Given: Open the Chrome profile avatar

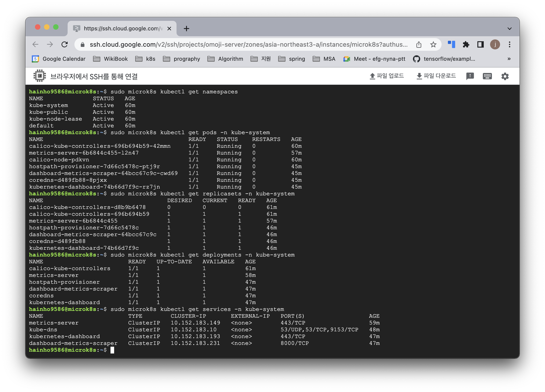Looking at the screenshot, I should [x=495, y=44].
